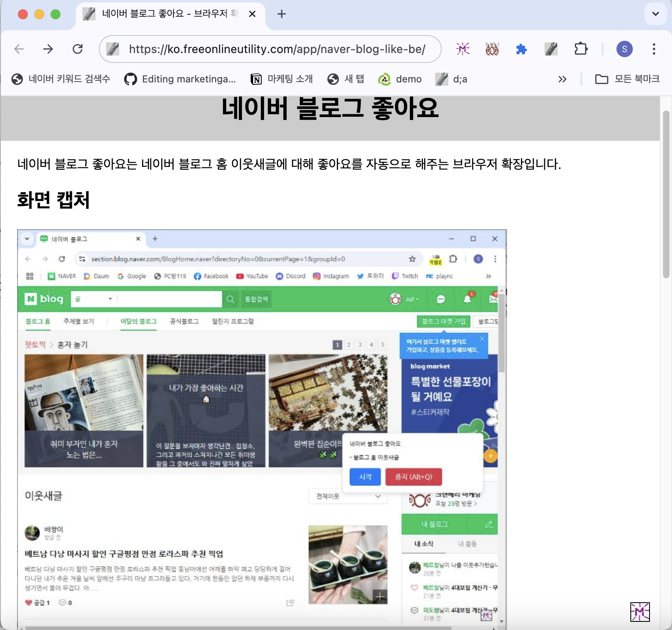The width and height of the screenshot is (672, 630).
Task: Maximize the window with the green button
Action: click(56, 14)
